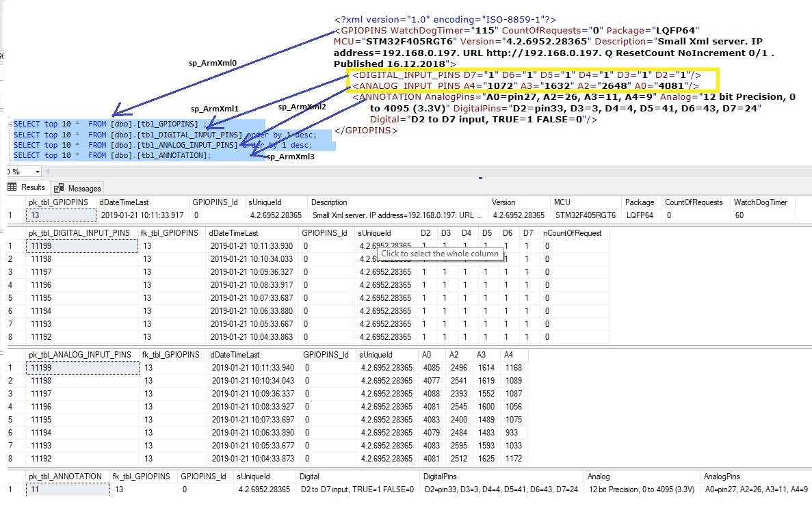This screenshot has width=812, height=523.
Task: Select the A0 column header in analog grid
Action: (427, 355)
